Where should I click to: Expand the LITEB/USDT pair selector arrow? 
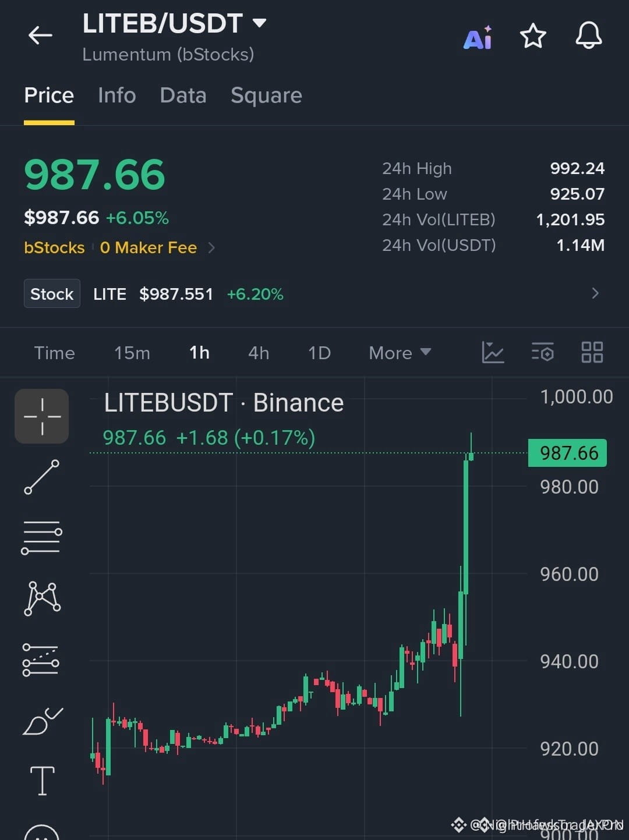click(259, 23)
